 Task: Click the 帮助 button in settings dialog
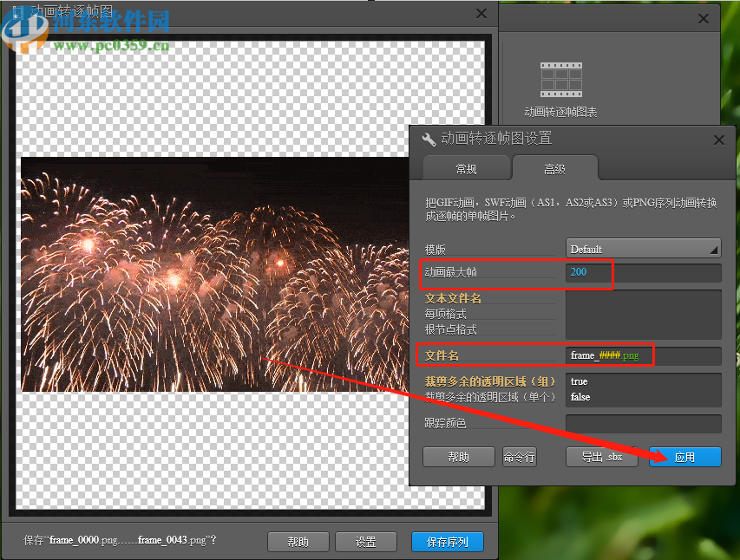pyautogui.click(x=458, y=457)
